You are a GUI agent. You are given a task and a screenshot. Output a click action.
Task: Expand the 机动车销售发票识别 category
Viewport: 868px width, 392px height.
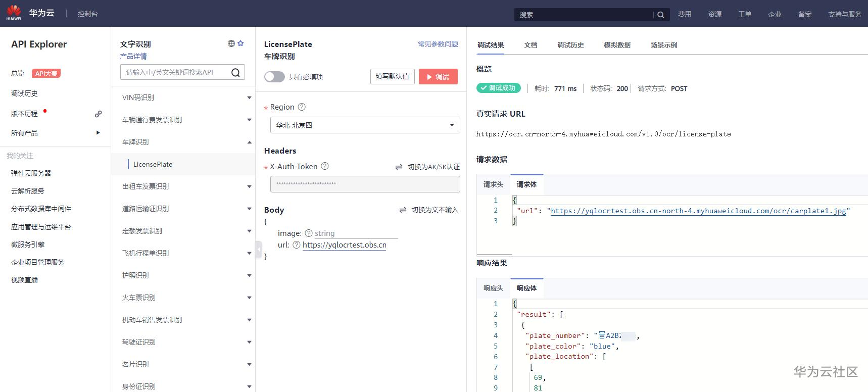click(x=249, y=320)
